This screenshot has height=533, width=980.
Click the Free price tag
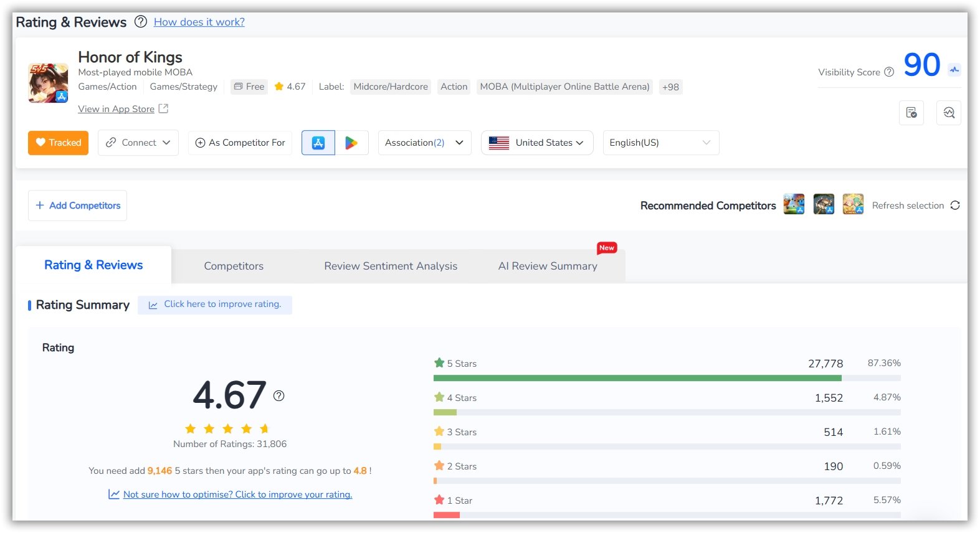click(x=249, y=87)
